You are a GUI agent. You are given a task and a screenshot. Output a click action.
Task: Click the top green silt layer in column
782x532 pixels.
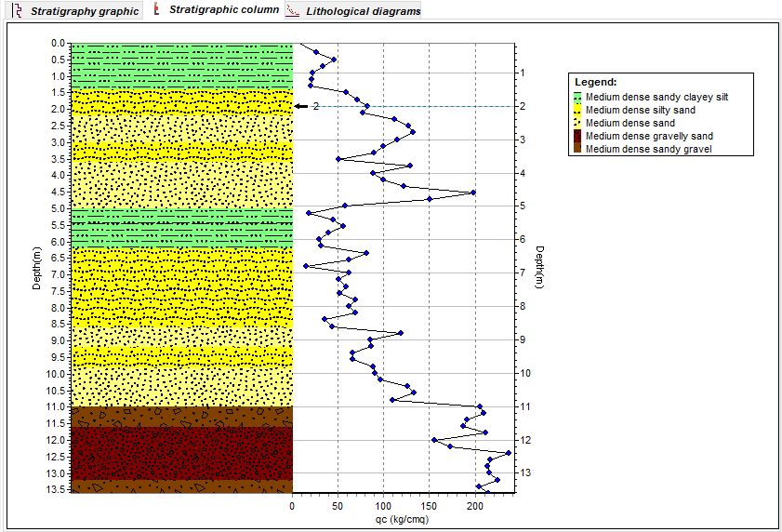182,65
